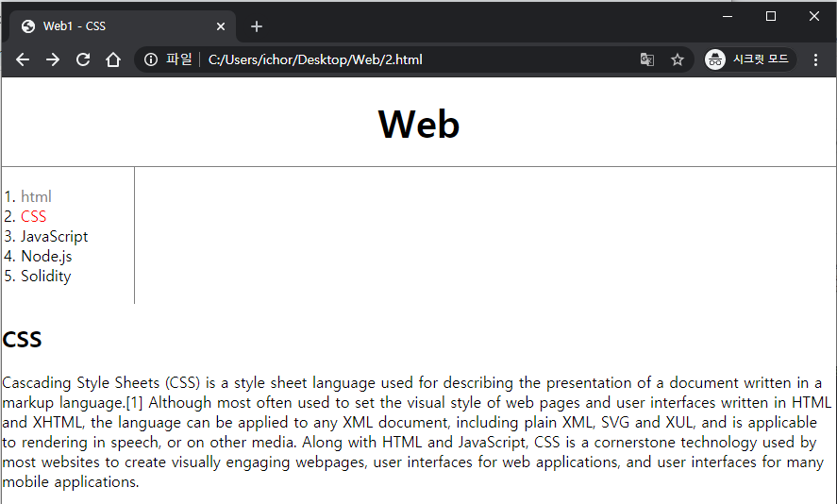Minimize the Chrome window
The width and height of the screenshot is (837, 504).
click(727, 17)
